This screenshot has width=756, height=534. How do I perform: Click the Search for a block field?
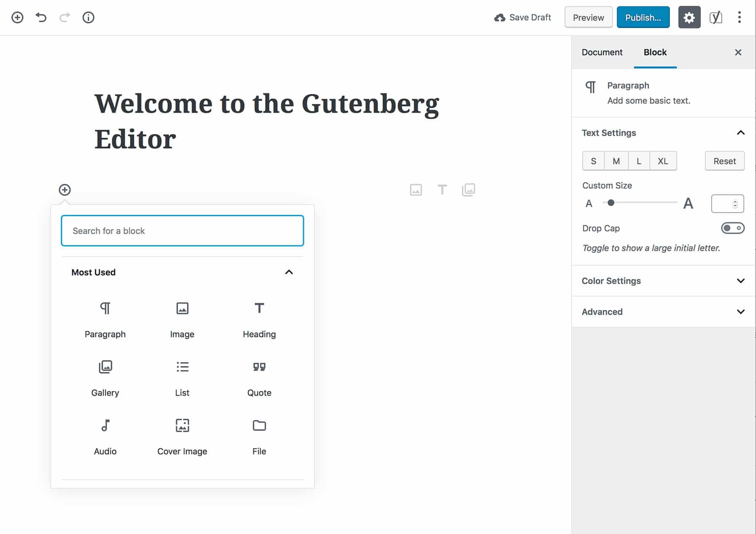[182, 231]
